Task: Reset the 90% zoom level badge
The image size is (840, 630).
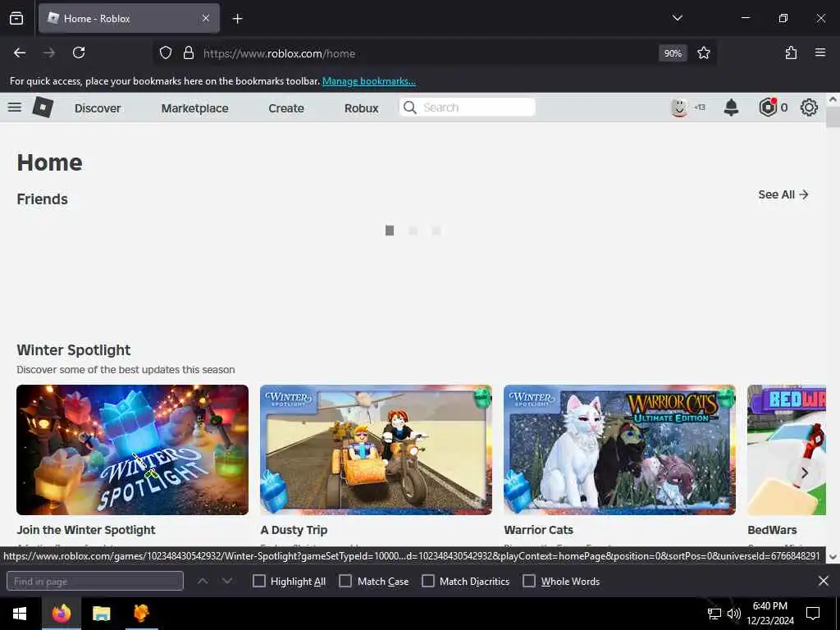Action: (673, 53)
